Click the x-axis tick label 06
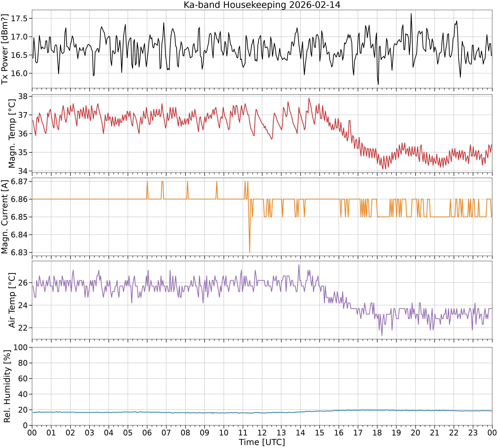The height and width of the screenshot is (448, 498). [147, 432]
